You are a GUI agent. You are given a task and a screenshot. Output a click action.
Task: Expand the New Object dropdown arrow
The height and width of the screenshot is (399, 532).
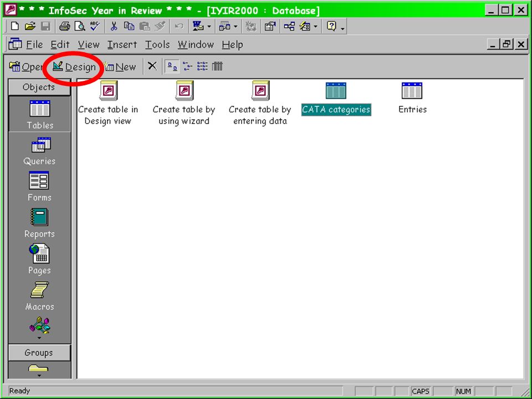pos(315,27)
